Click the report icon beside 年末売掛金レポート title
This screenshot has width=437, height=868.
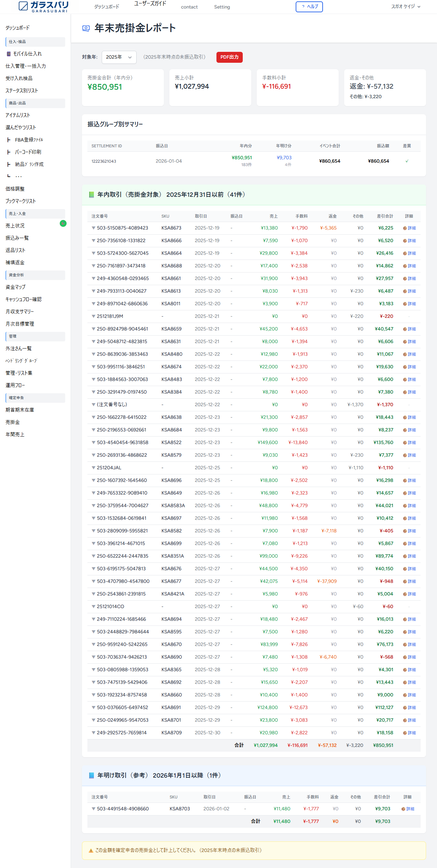pyautogui.click(x=86, y=28)
